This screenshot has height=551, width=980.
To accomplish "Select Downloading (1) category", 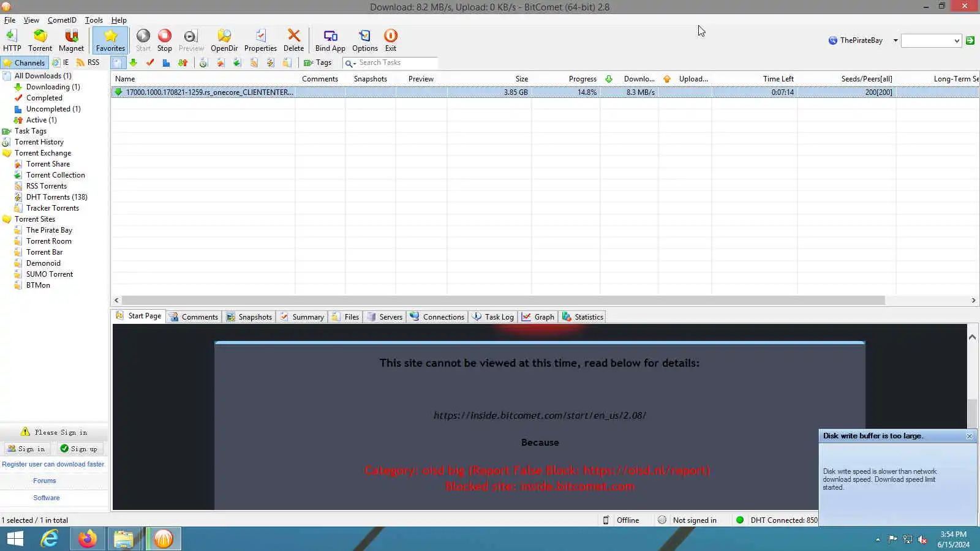I will tap(53, 87).
